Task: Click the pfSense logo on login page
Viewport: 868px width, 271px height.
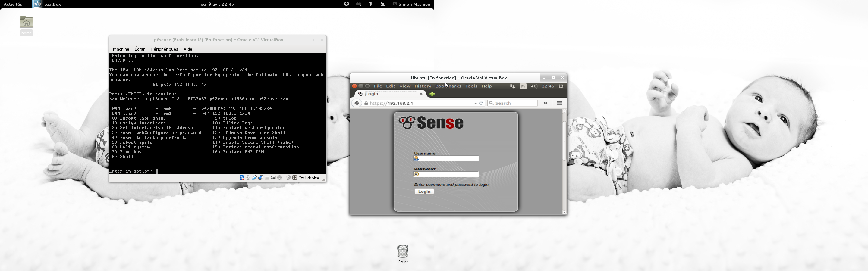Action: tap(431, 123)
